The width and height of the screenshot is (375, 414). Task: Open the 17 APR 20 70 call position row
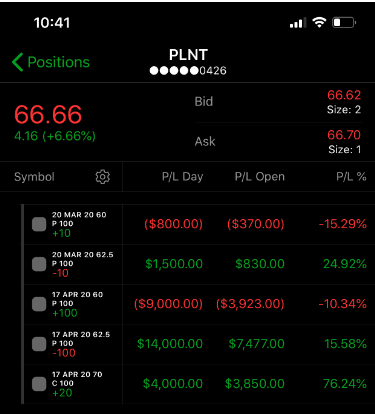pyautogui.click(x=199, y=384)
